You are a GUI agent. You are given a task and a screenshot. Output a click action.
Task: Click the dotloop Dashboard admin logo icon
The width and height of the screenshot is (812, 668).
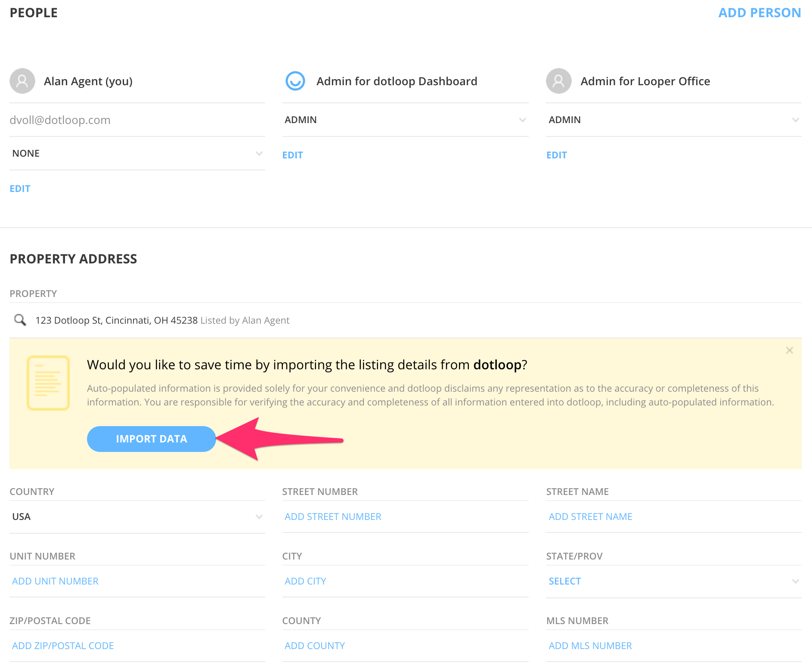coord(295,81)
